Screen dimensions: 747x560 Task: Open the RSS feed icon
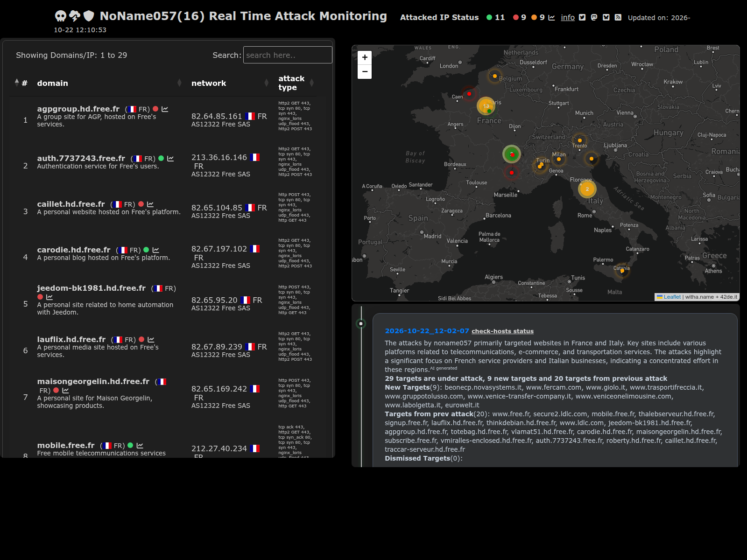click(x=618, y=17)
